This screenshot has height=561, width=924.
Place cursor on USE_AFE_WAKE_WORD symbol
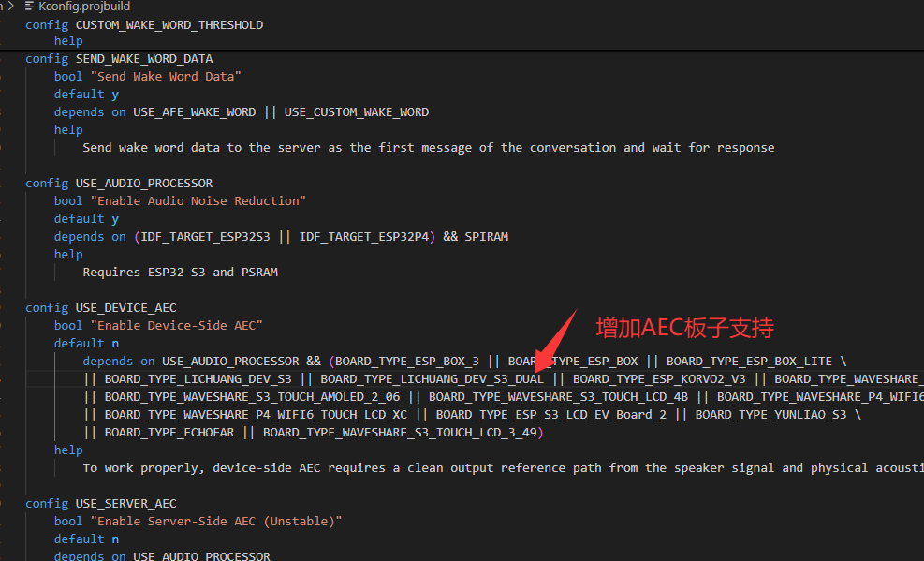click(x=194, y=111)
